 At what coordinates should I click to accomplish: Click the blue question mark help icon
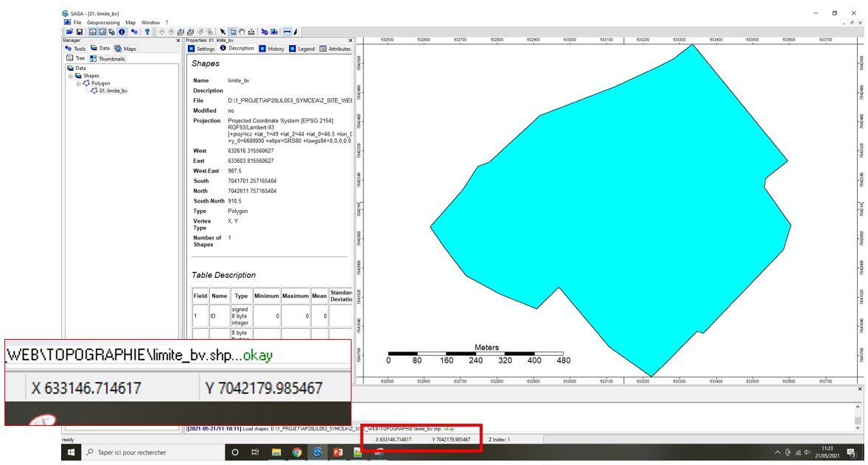click(x=147, y=32)
